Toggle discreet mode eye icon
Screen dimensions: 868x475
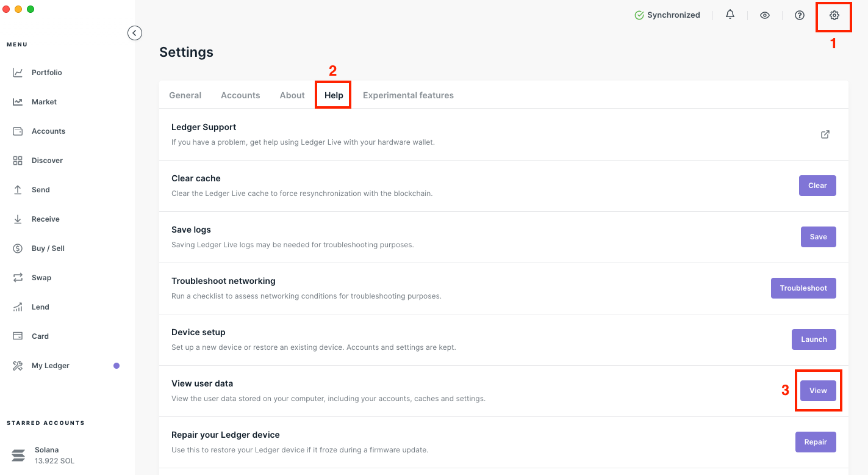click(765, 15)
